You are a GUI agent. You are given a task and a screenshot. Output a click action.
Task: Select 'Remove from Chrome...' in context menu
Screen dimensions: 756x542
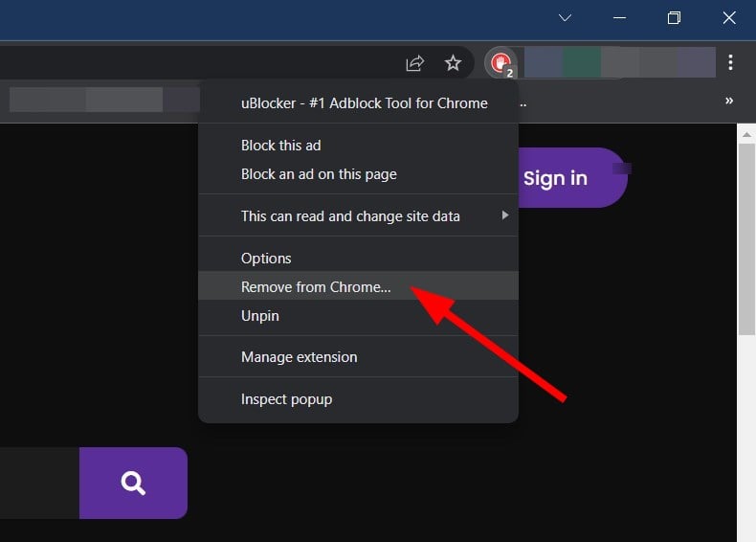(358, 286)
